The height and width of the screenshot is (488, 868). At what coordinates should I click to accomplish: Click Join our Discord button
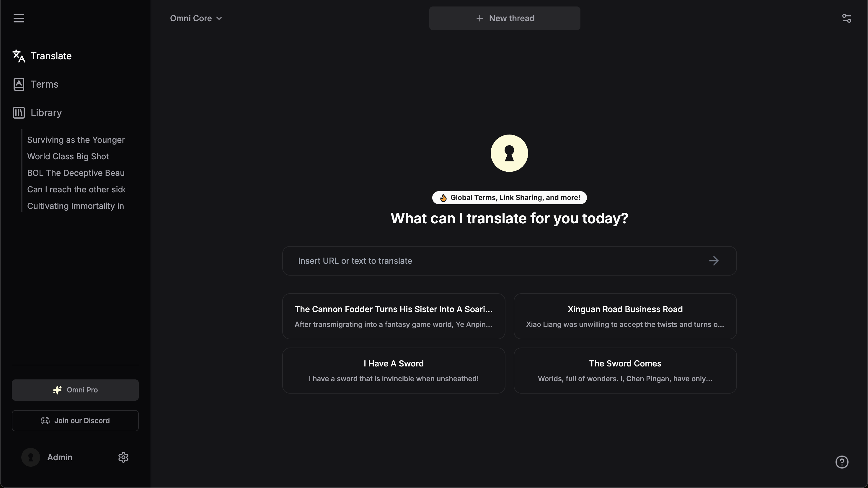coord(75,421)
